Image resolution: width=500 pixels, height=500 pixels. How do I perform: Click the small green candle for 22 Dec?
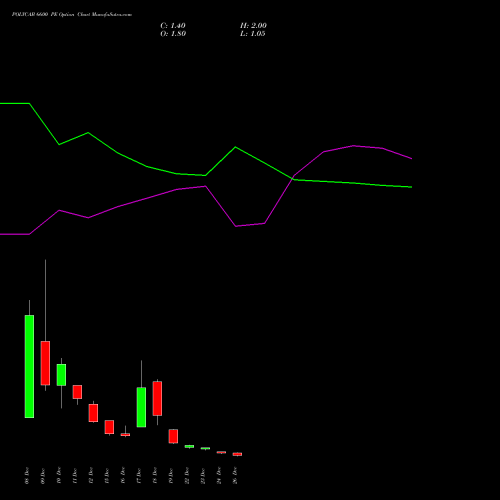coord(189,446)
